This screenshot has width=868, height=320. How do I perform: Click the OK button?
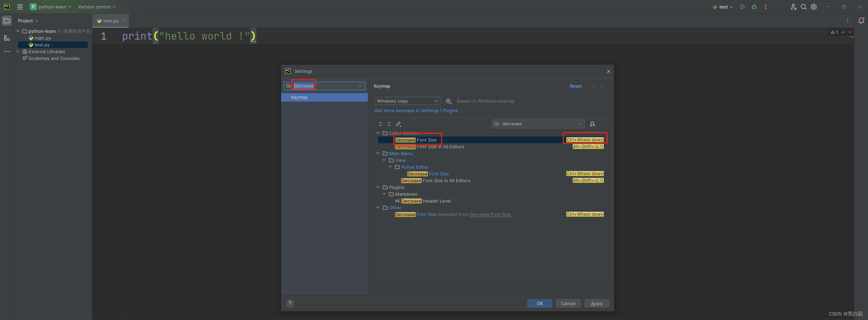tap(539, 303)
